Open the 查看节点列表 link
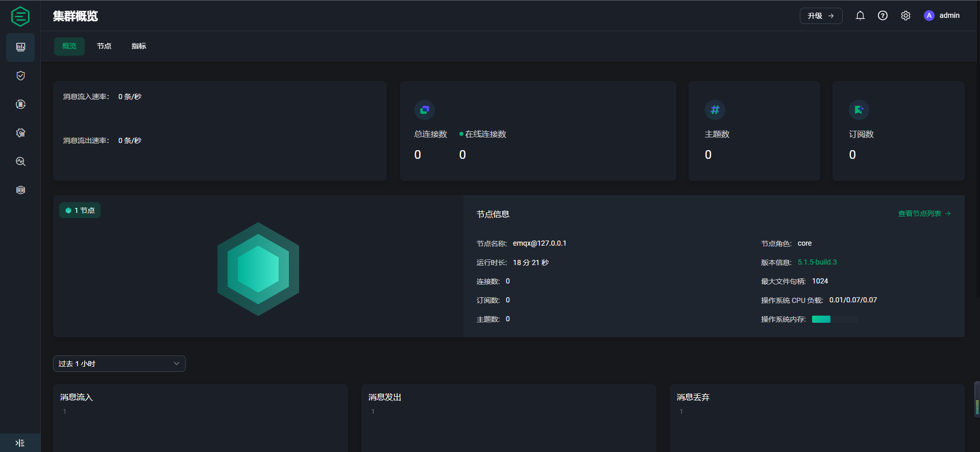The image size is (980, 452). [924, 213]
